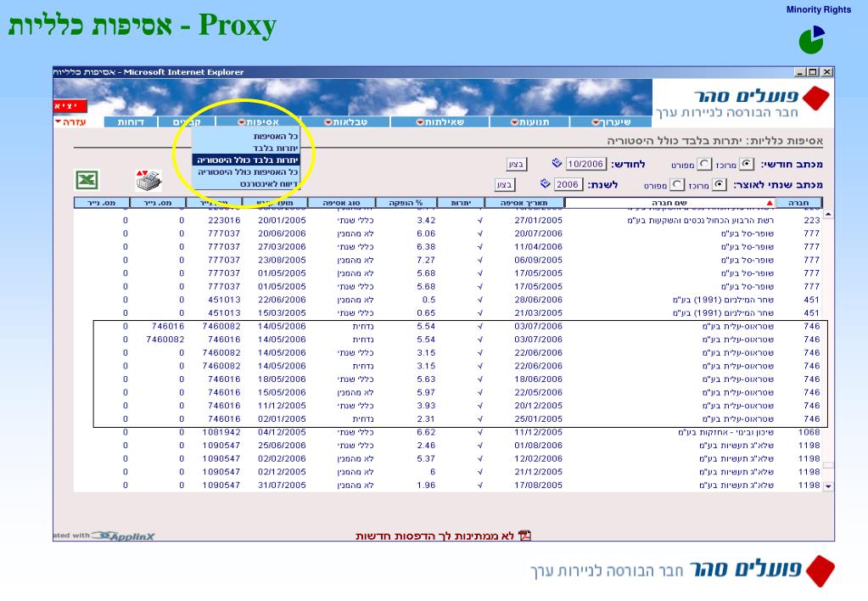Click the table scrollbar down arrow

click(x=828, y=486)
